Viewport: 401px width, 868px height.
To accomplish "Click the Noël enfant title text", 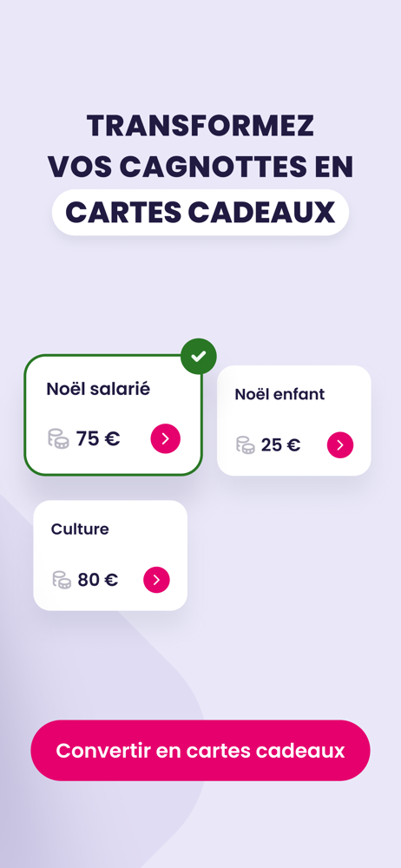I will point(279,395).
